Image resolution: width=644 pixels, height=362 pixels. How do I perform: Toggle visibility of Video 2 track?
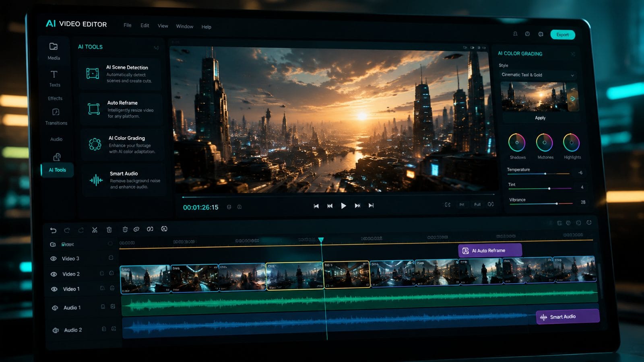pos(54,274)
